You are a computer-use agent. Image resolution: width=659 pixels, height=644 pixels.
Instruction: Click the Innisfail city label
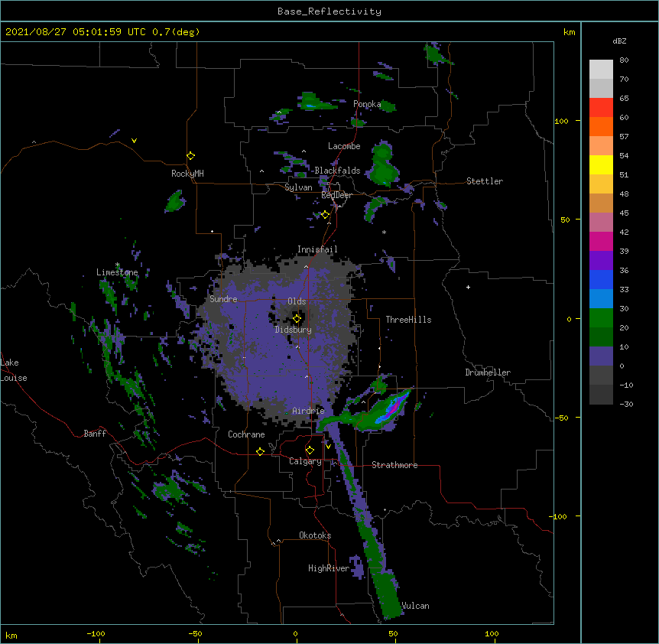coord(317,249)
